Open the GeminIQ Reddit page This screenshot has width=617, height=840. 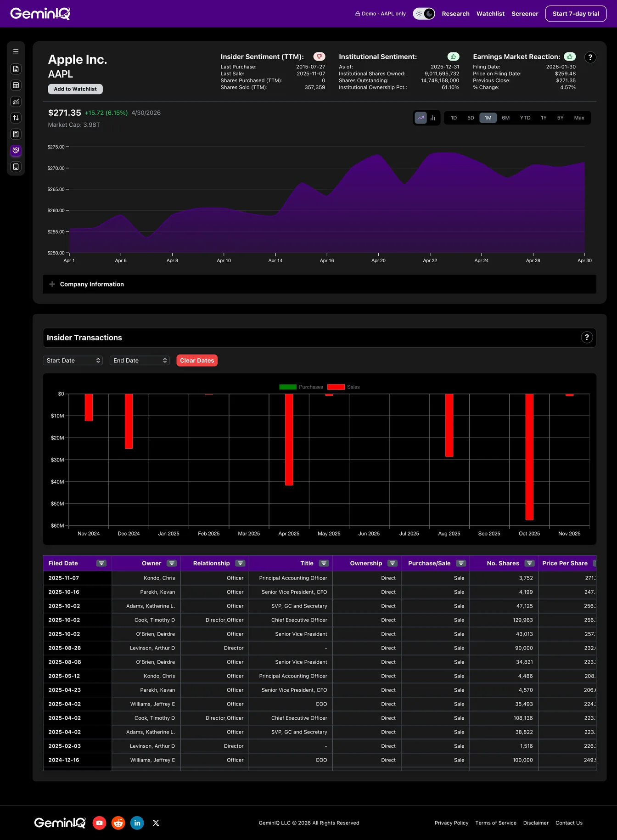pos(118,823)
